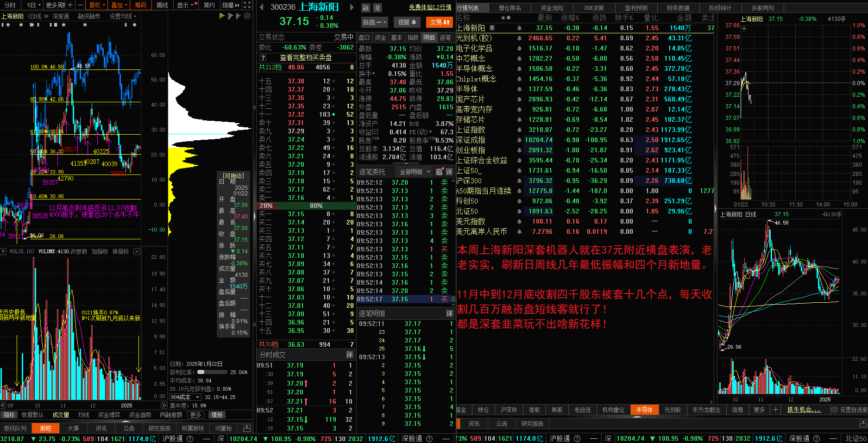The width and height of the screenshot is (868, 443).
Task: Toggle 叠加 overlay option
Action: click(x=119, y=5)
